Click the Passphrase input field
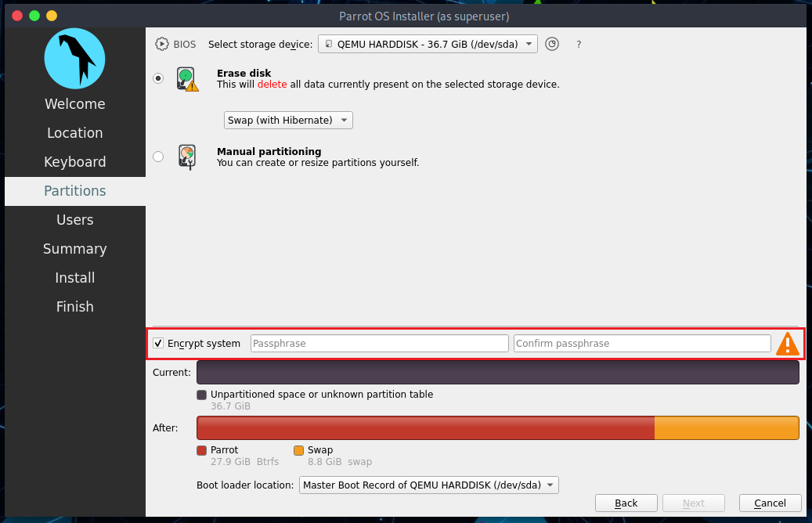The height and width of the screenshot is (523, 812). pyautogui.click(x=380, y=343)
